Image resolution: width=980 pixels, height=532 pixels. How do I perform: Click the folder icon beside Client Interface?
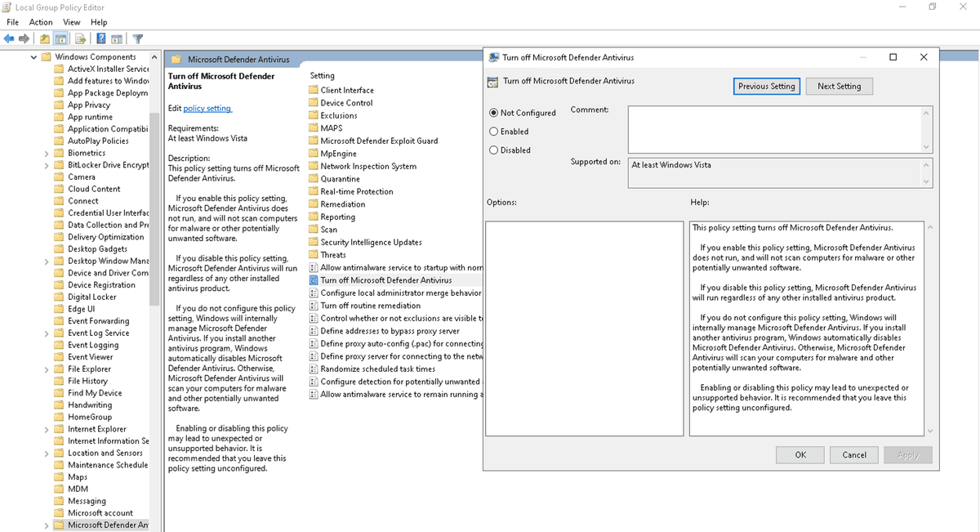point(314,90)
